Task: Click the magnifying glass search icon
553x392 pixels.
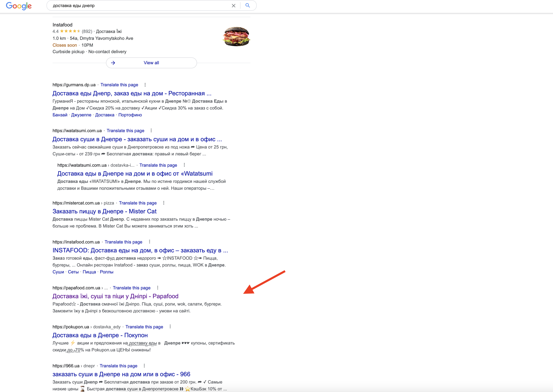Action: pos(247,5)
